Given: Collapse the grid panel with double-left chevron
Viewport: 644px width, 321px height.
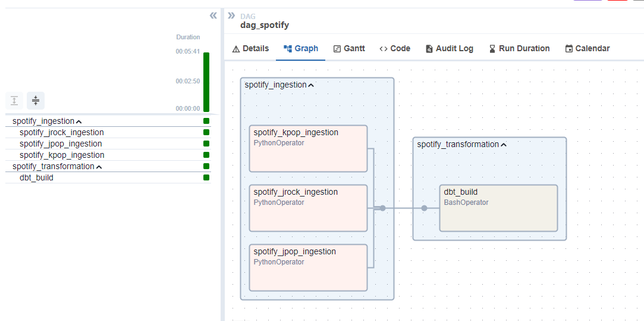Looking at the screenshot, I should tap(213, 15).
